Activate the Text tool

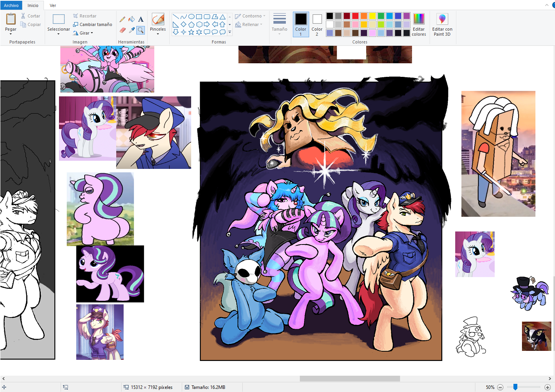(x=141, y=19)
